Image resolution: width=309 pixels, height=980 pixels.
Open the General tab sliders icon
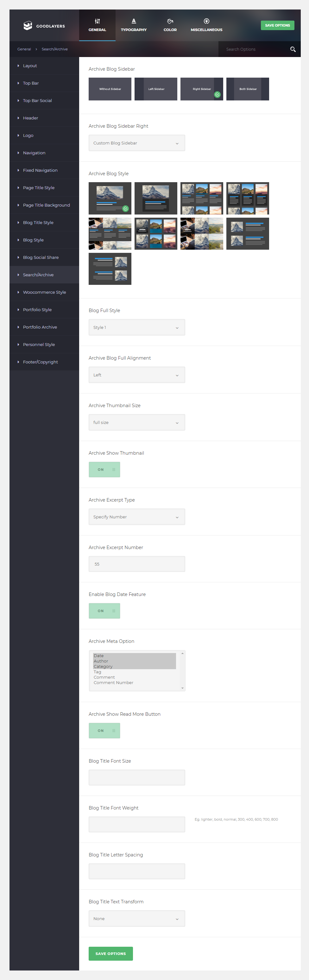[x=97, y=21]
